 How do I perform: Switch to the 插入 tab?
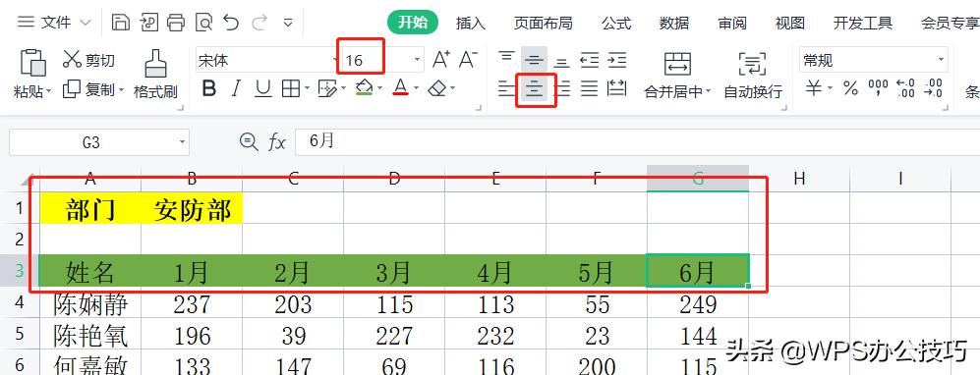coord(471,24)
